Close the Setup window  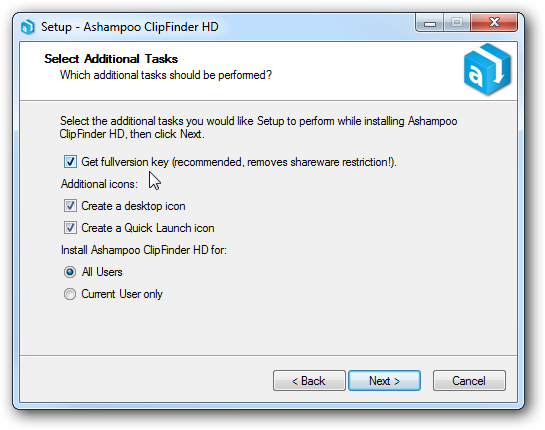[494, 23]
